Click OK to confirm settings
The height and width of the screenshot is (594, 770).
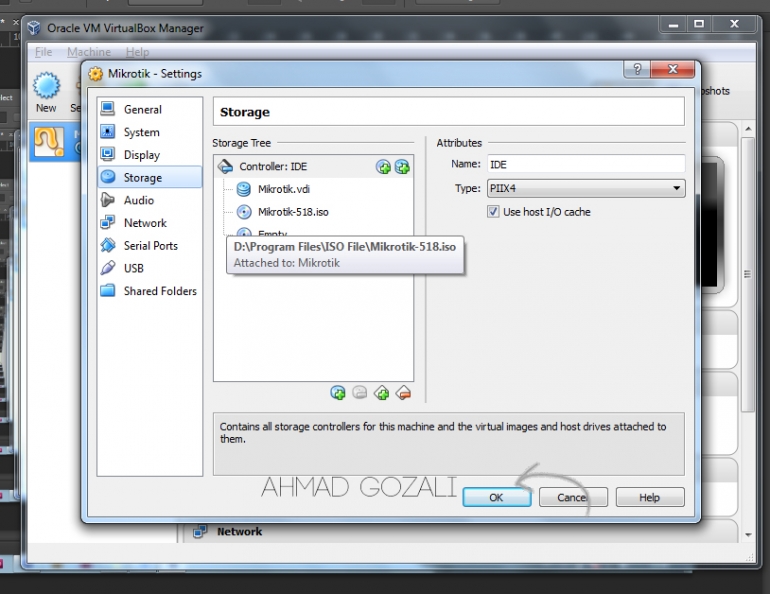496,497
